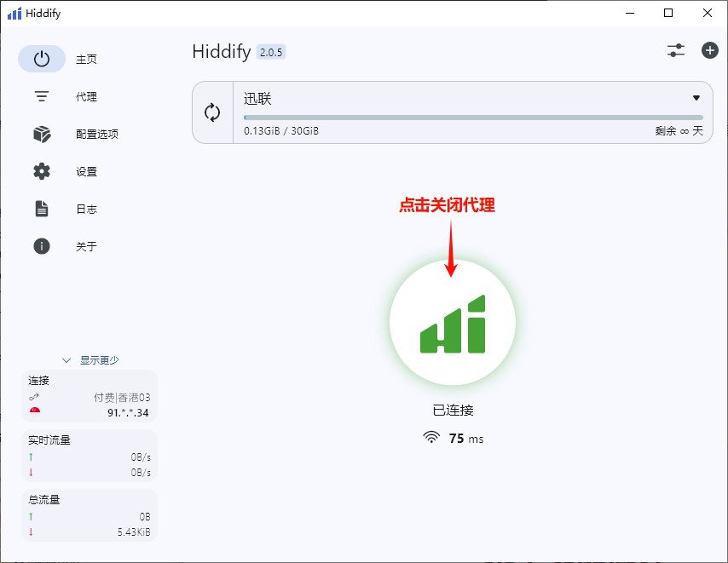The width and height of the screenshot is (728, 563).
Task: Add a new profile with plus icon
Action: tap(710, 50)
